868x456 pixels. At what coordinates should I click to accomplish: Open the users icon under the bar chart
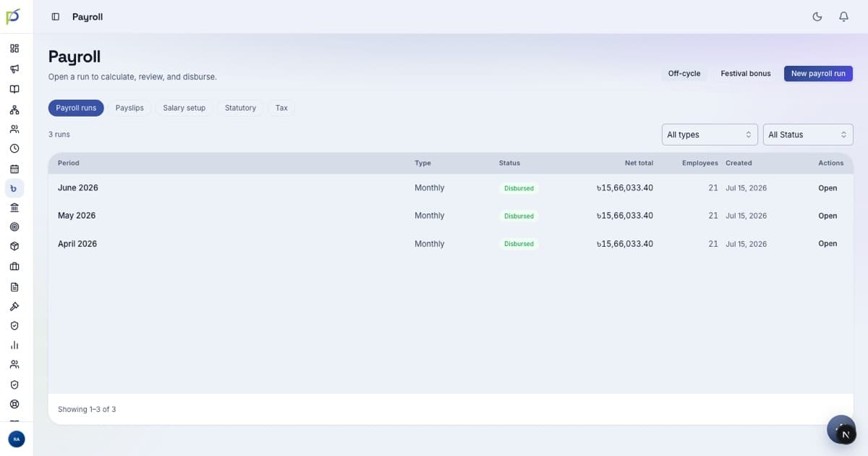[x=14, y=365]
